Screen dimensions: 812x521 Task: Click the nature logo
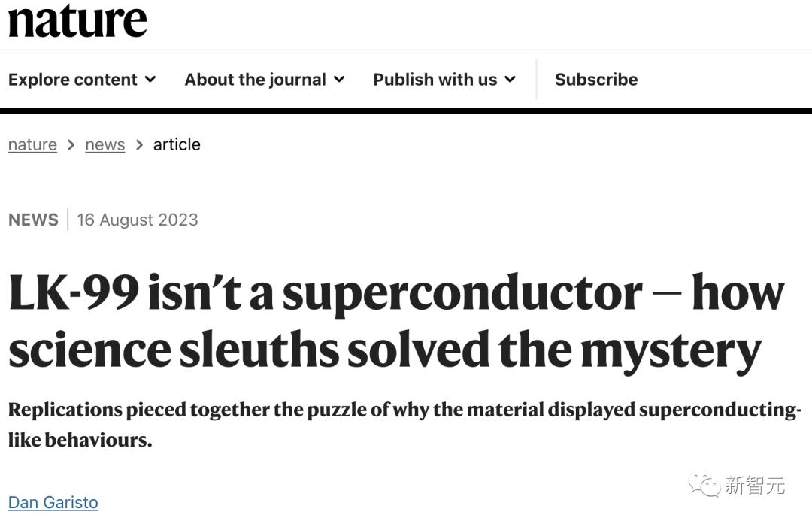(x=77, y=21)
